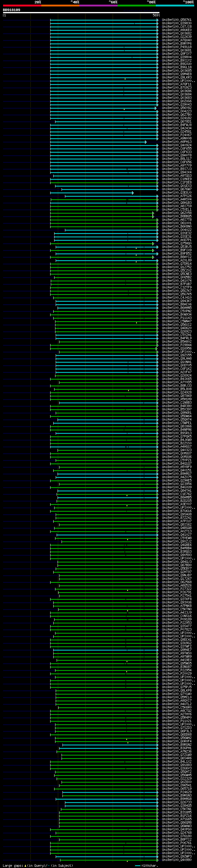Select the UniRef100_Q39043 label

(177, 104)
